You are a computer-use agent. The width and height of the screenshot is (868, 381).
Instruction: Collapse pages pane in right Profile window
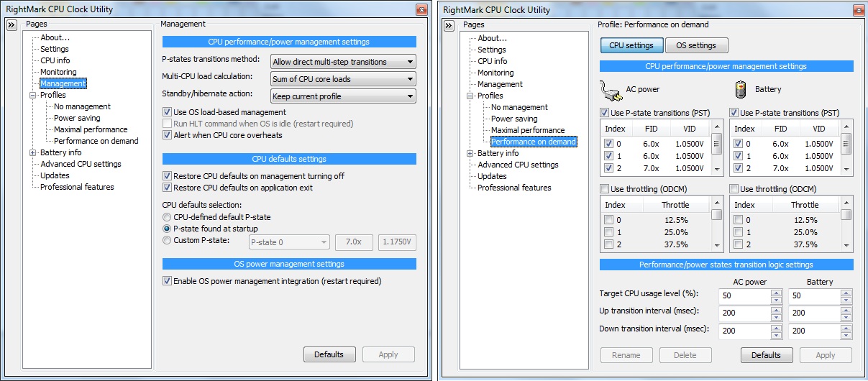(x=449, y=25)
